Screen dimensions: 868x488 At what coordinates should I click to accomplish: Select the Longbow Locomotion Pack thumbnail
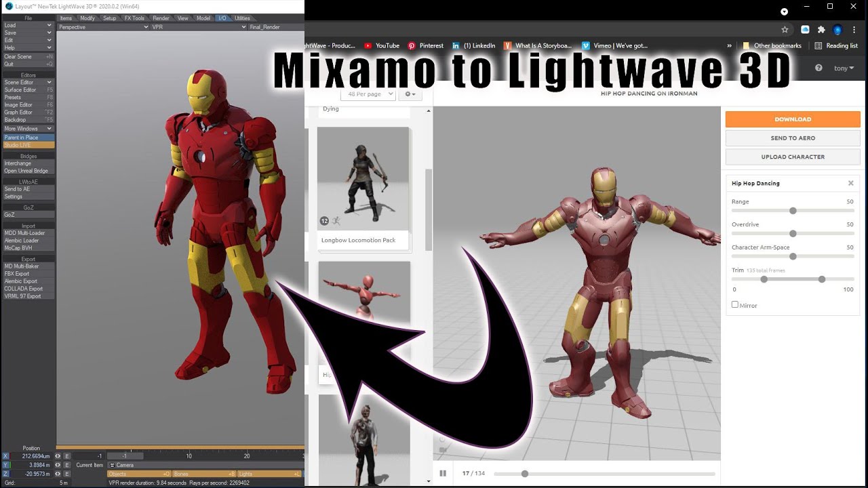[363, 179]
